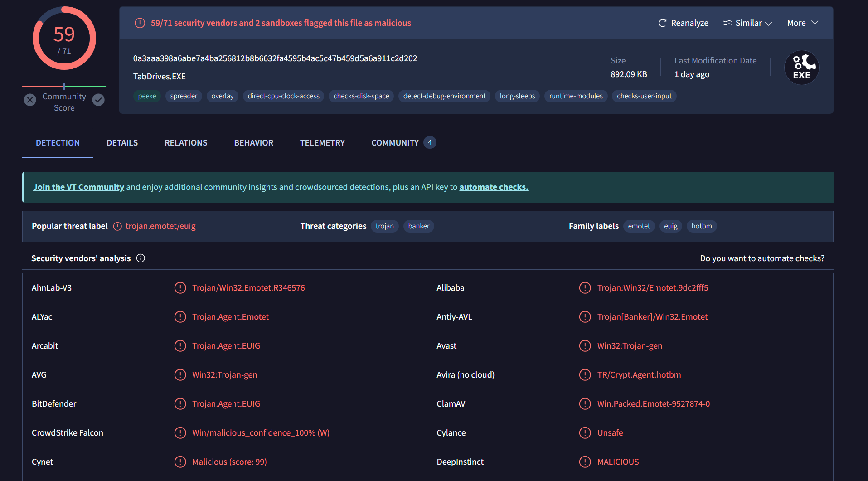Select the peexe tag
The image size is (868, 481).
147,96
